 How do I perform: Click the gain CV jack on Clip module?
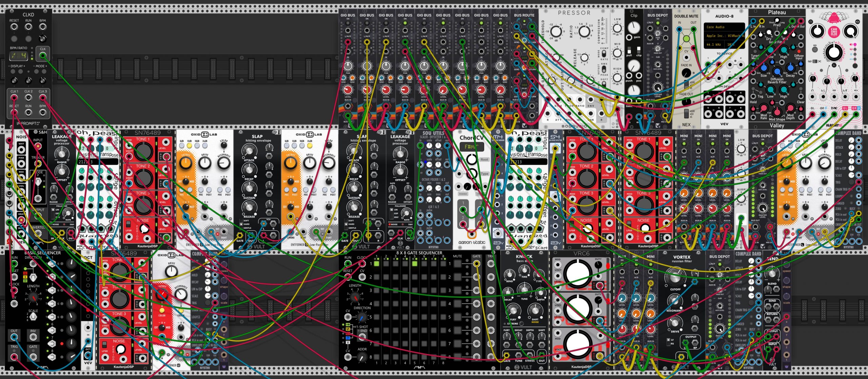click(629, 37)
